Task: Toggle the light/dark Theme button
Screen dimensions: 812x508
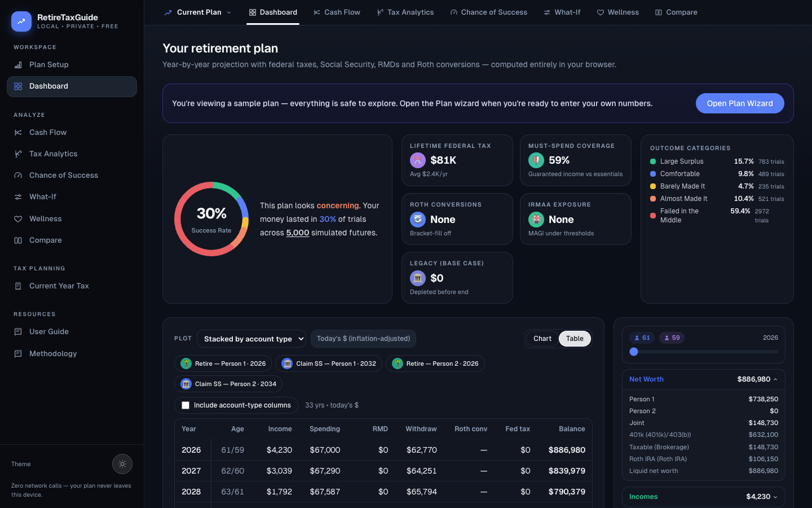Action: pyautogui.click(x=122, y=464)
